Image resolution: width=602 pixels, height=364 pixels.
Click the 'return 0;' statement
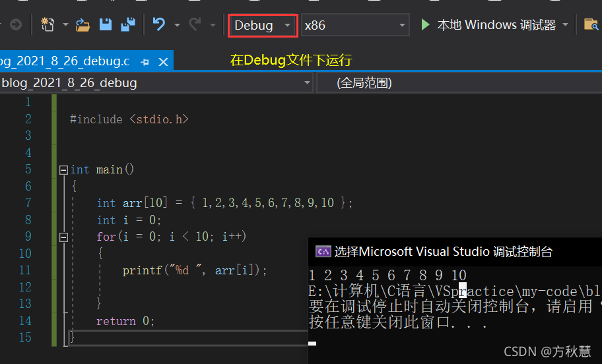pos(125,321)
